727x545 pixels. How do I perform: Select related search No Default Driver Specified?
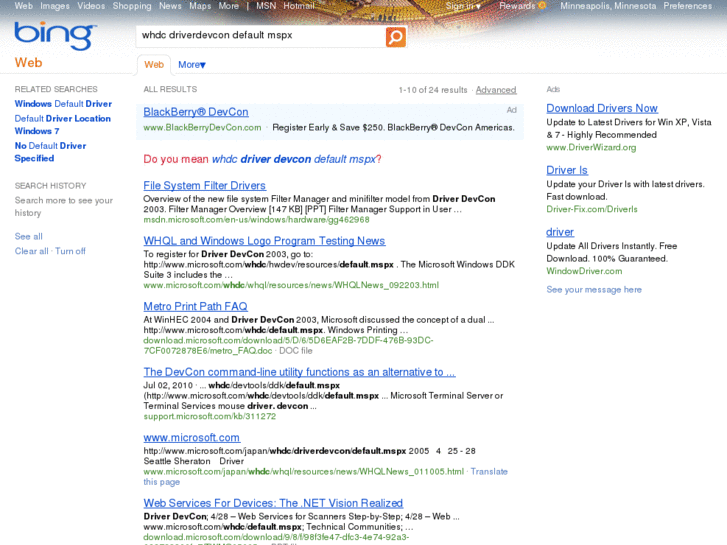point(50,152)
